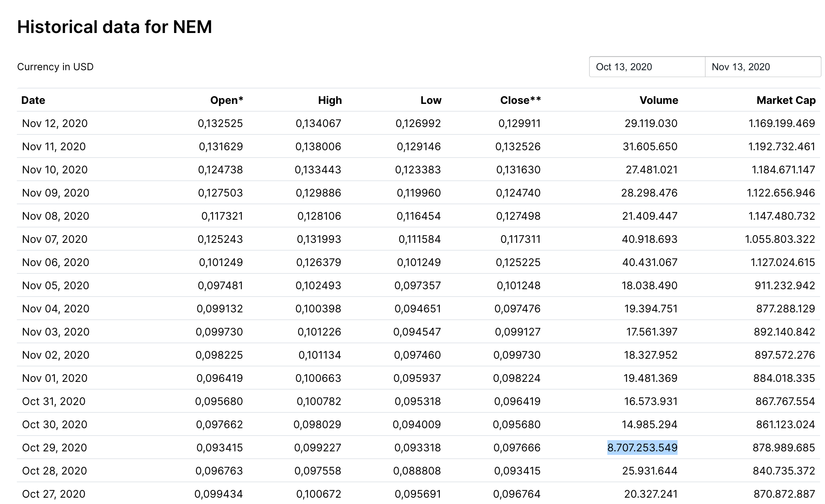Click close value 0,129911

[519, 124]
